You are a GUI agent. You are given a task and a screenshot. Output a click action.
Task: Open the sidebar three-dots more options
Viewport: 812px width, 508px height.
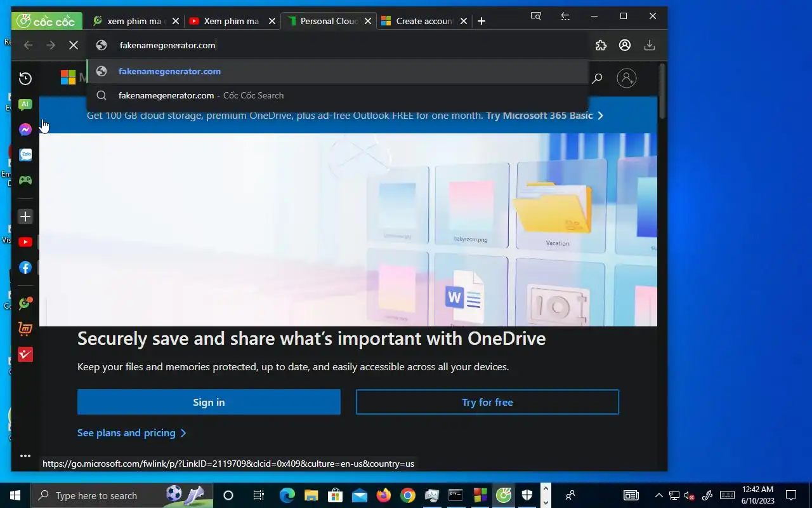25,456
